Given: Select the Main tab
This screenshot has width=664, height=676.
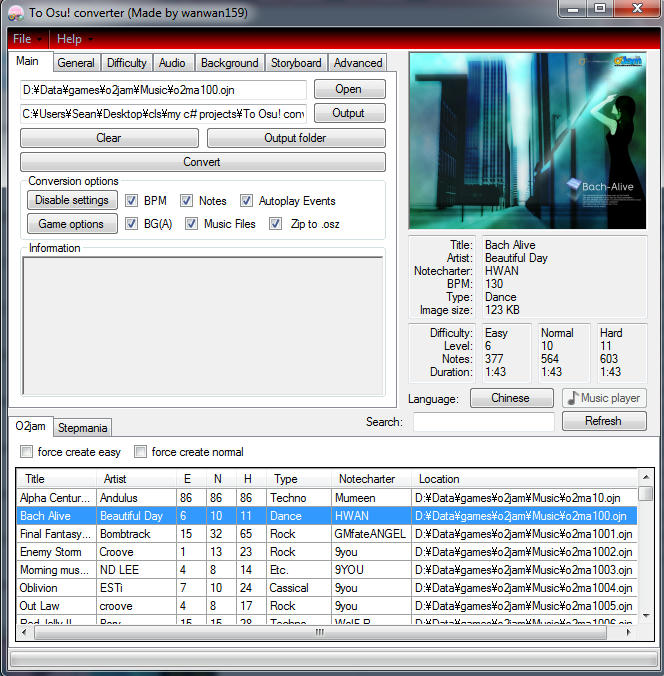Looking at the screenshot, I should pos(28,61).
